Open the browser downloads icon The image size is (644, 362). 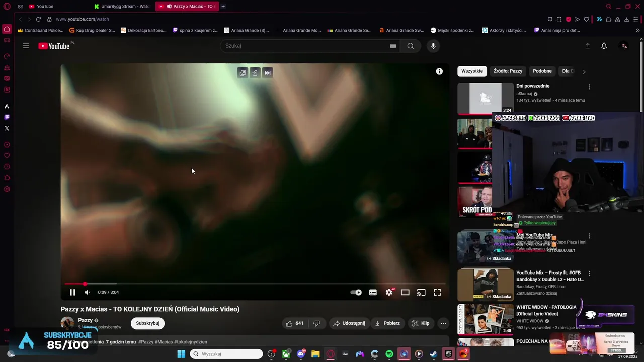[627, 19]
